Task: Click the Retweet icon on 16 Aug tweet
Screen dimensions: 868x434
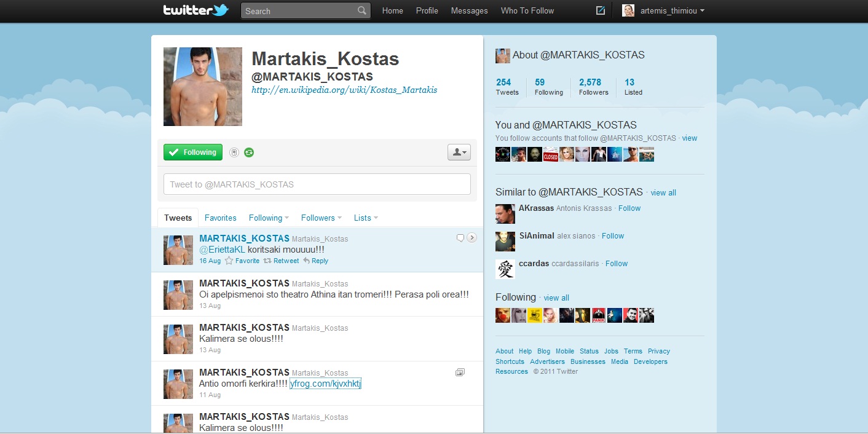Action: click(267, 261)
